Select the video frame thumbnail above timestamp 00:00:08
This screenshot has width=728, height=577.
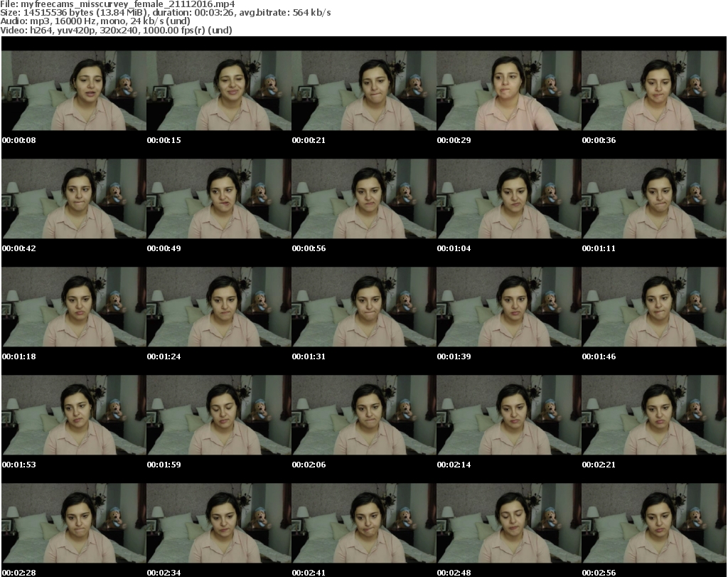coord(74,90)
